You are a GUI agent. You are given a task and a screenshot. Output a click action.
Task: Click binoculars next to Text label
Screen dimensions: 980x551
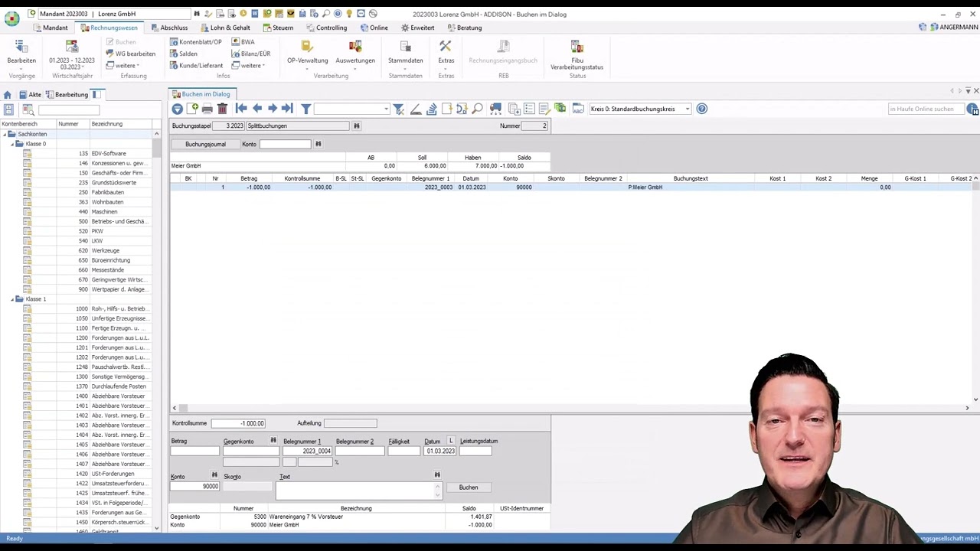(x=437, y=475)
